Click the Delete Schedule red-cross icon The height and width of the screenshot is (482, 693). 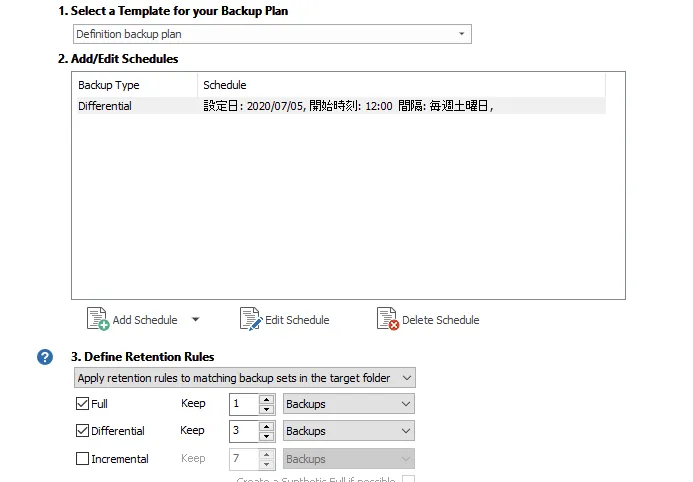388,319
